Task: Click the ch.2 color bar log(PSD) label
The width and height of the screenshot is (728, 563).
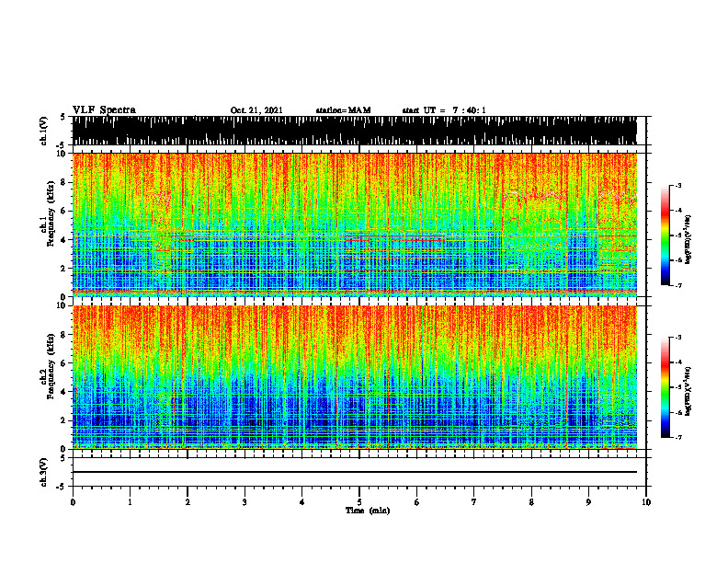Action: [x=688, y=390]
